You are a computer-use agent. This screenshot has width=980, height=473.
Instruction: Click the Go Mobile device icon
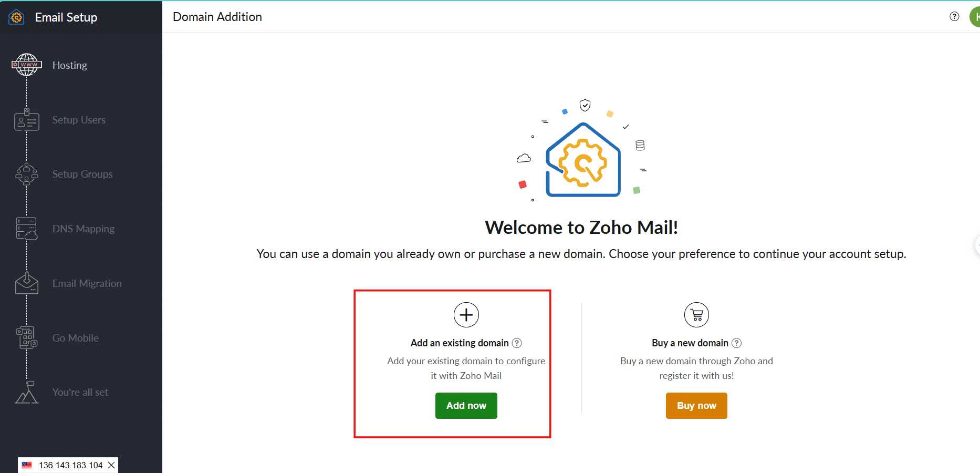(x=27, y=338)
